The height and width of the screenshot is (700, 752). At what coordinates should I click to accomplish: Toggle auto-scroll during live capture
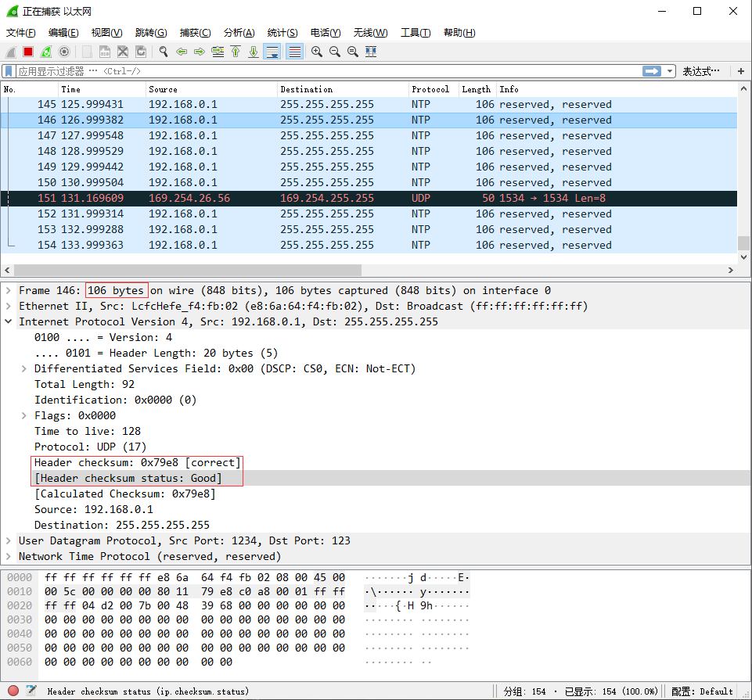tap(272, 52)
